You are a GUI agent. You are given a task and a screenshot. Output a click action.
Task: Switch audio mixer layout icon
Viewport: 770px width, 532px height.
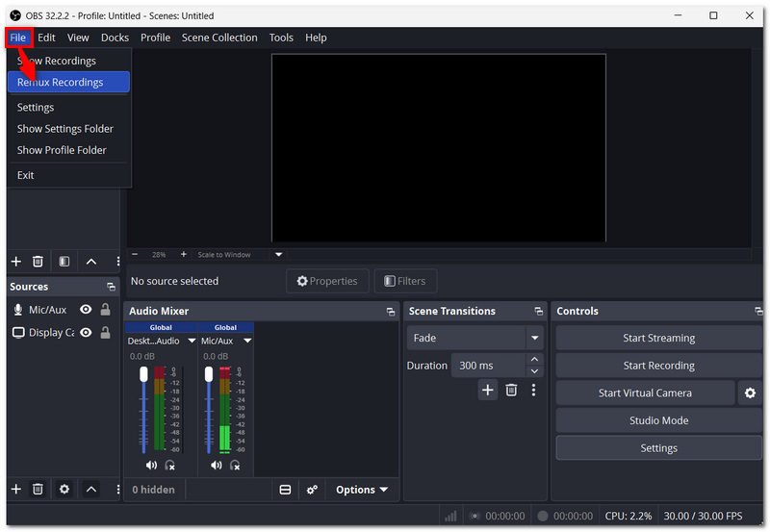(285, 490)
